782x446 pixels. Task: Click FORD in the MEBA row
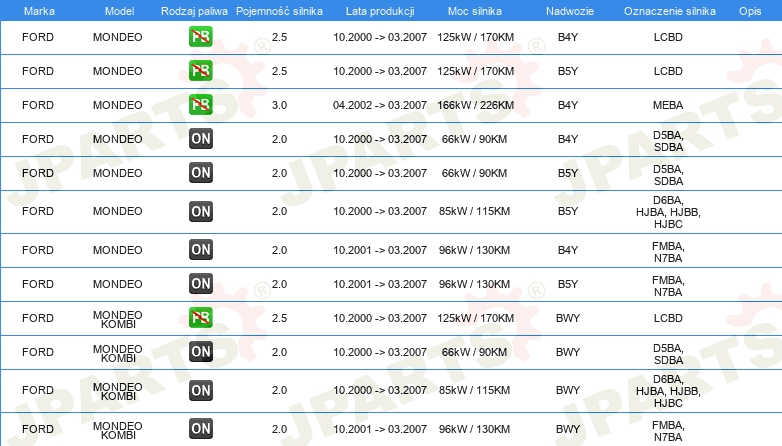tap(38, 105)
